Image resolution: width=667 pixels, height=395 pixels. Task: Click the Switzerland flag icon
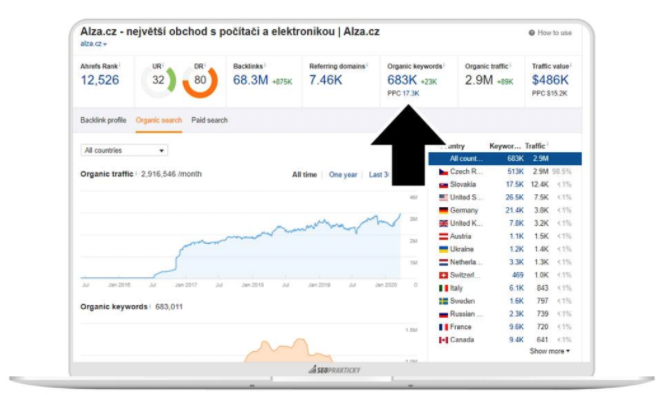coord(443,275)
